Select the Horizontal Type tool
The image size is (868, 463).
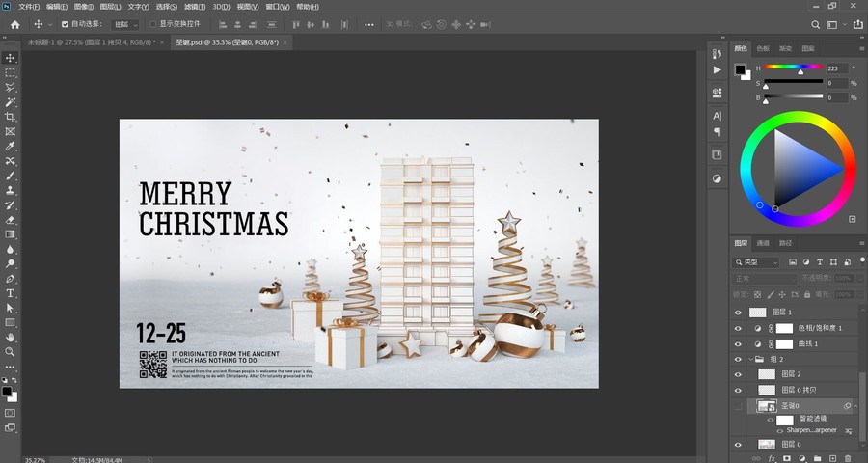pos(10,293)
